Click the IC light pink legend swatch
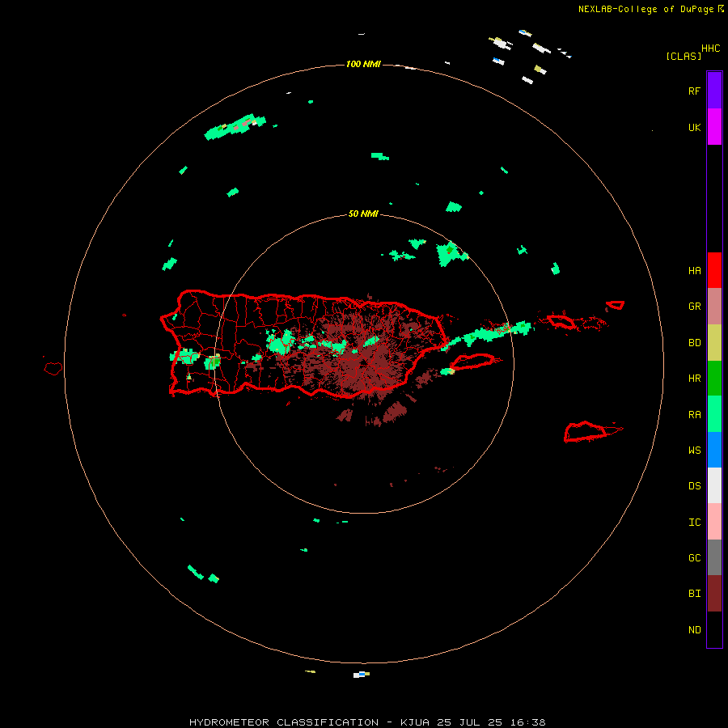Screen dimensions: 728x728 click(x=714, y=522)
